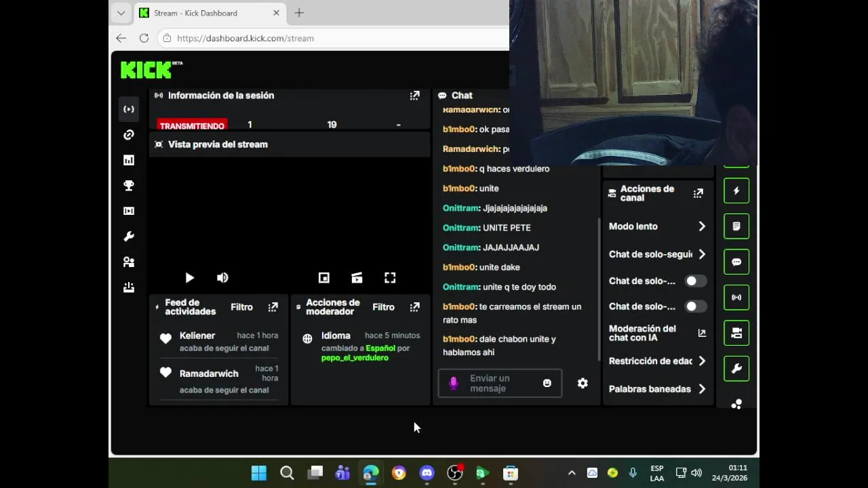Open chat settings gear icon

tap(583, 383)
